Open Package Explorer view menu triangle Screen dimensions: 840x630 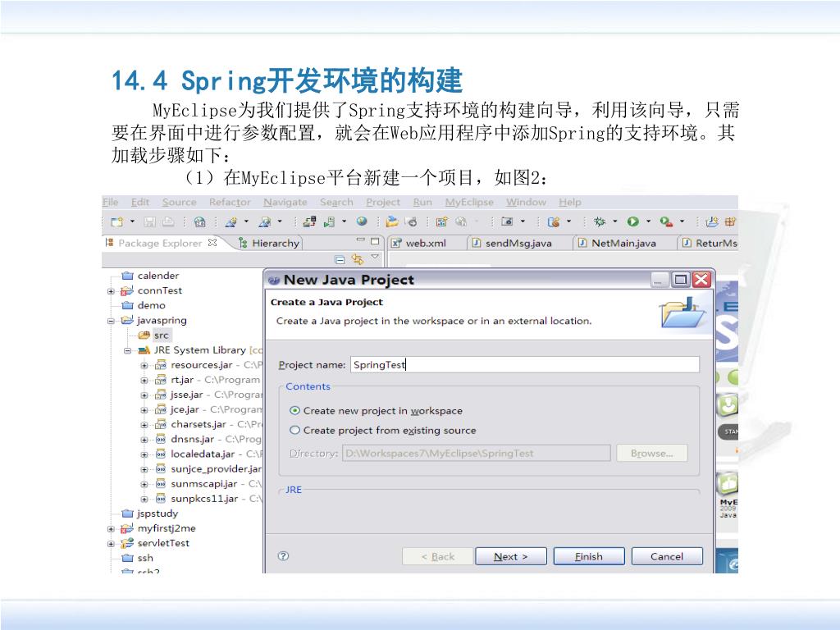point(375,258)
